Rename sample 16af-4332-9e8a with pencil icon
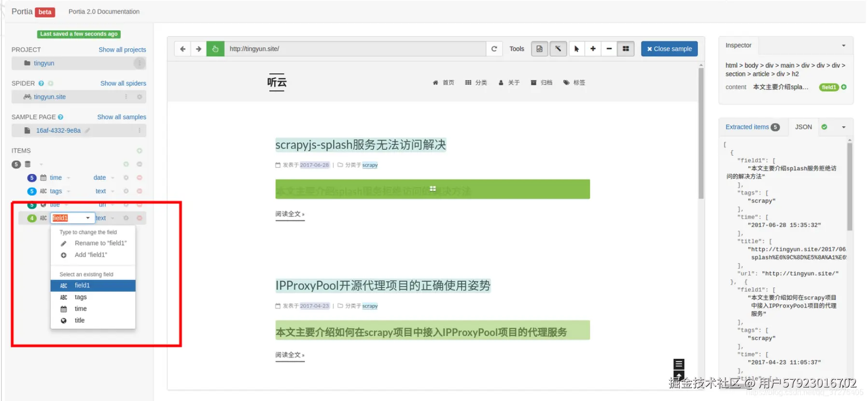The width and height of the screenshot is (868, 401). pos(87,131)
